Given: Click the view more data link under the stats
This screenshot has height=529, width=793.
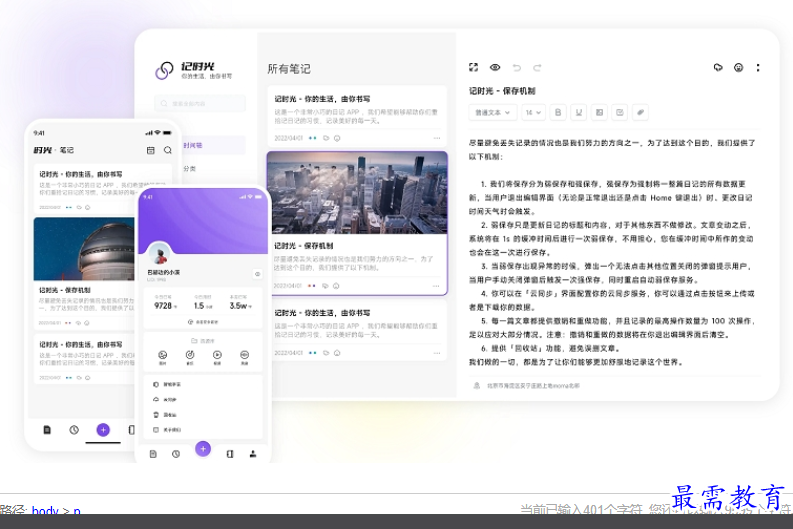Looking at the screenshot, I should coord(203,322).
